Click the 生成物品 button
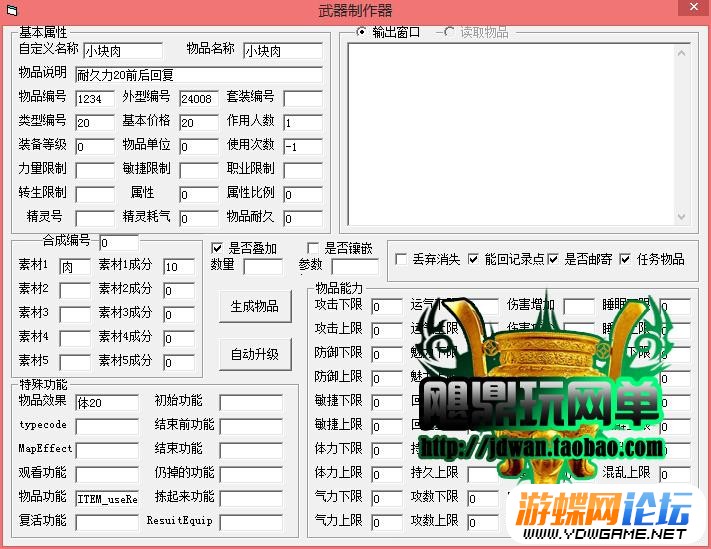This screenshot has height=549, width=711. click(255, 306)
